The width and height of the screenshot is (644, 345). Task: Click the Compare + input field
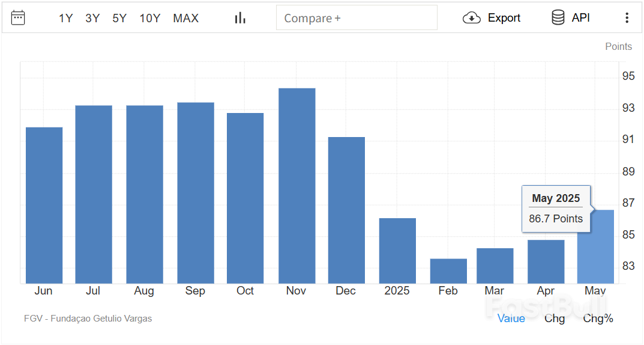coord(357,18)
